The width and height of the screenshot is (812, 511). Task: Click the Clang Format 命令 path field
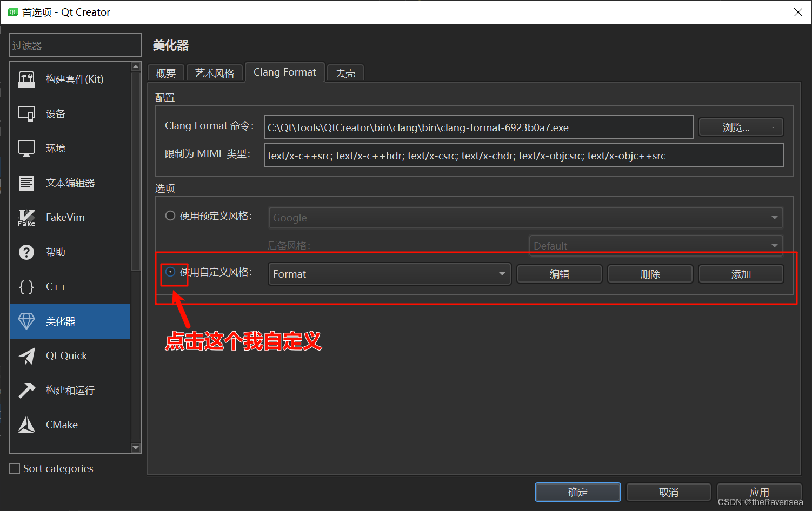point(479,127)
